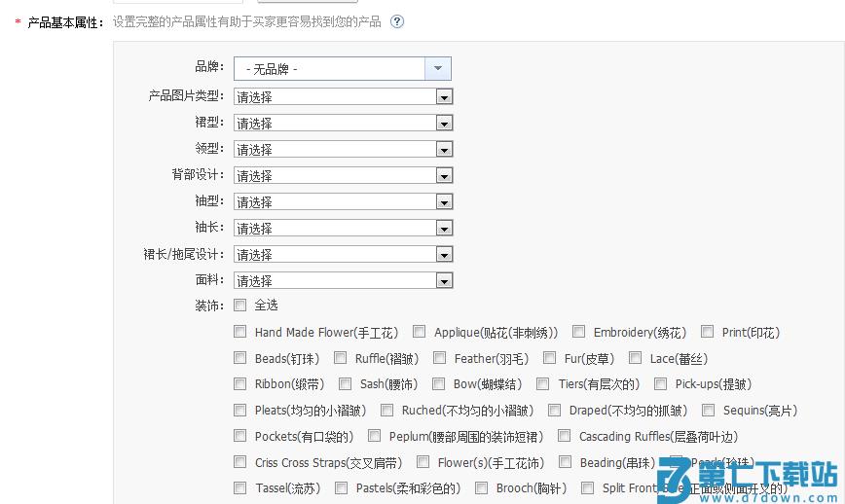Expand the 裙长/拖尾设计 dropdown

pyautogui.click(x=343, y=254)
